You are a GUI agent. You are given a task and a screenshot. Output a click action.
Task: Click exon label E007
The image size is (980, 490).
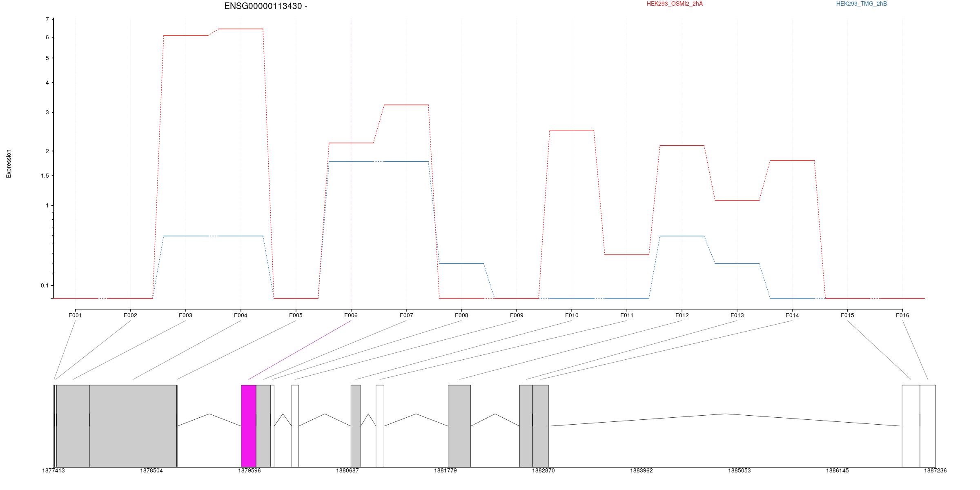coord(406,315)
